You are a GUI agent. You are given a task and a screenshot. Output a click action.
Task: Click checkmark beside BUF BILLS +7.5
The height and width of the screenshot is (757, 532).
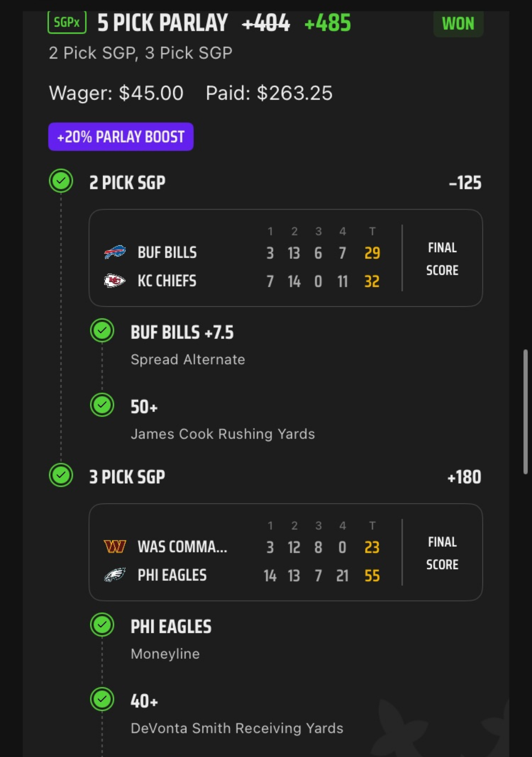tap(102, 331)
